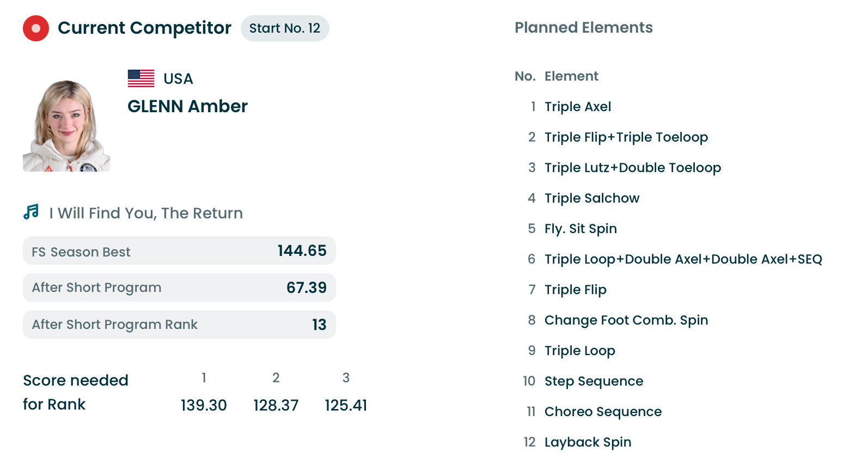868x476 pixels.
Task: Click the Planned Elements heading
Action: tap(583, 28)
